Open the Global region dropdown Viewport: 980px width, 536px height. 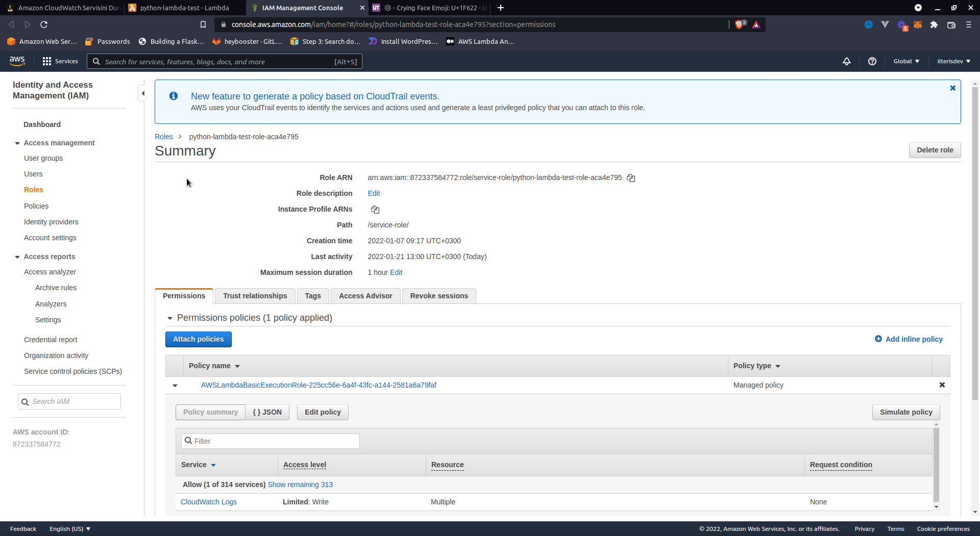point(906,61)
